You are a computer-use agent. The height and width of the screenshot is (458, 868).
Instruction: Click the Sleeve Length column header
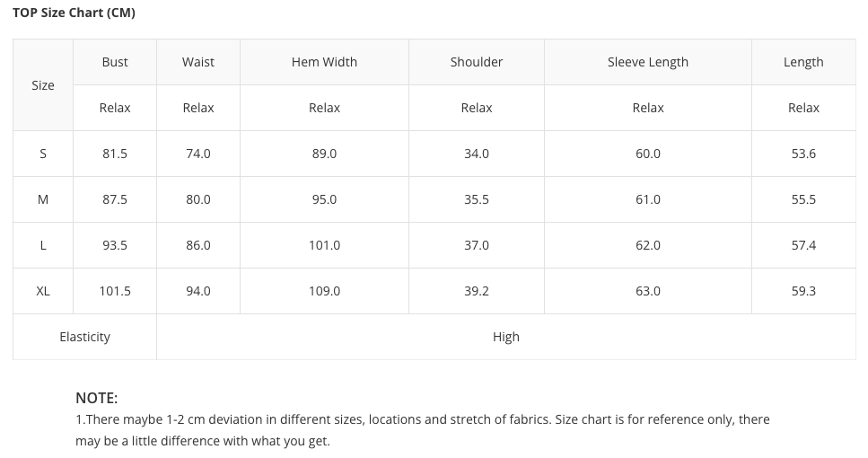(x=648, y=62)
